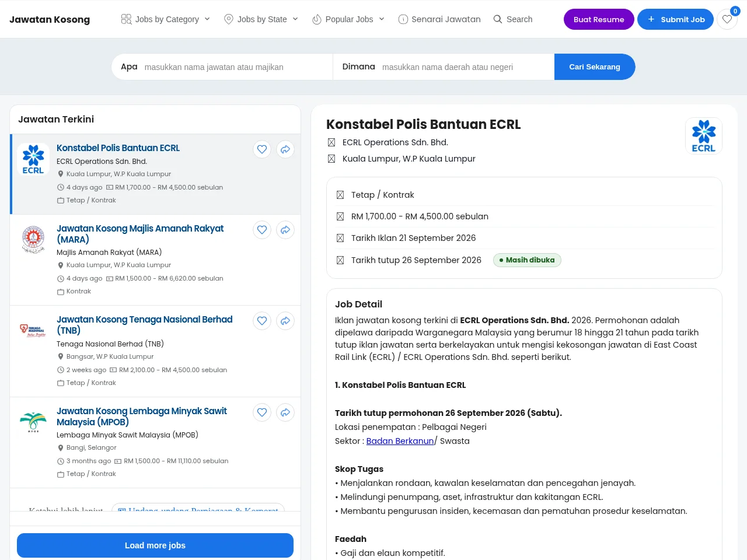This screenshot has height=560, width=747.
Task: Open Jawatan Kosong Lembaga Minyak Sawit Malaysia (MPOB) link
Action: coord(142,416)
